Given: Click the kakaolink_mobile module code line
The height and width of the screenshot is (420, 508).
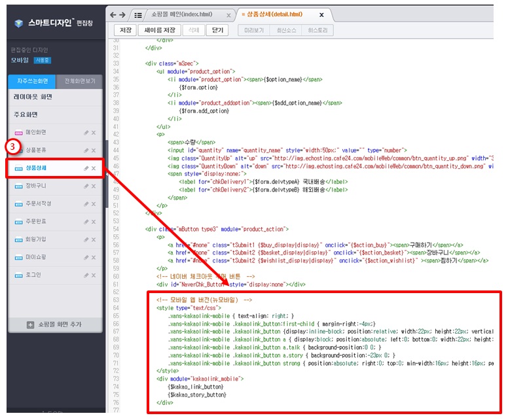Looking at the screenshot, I should point(200,379).
